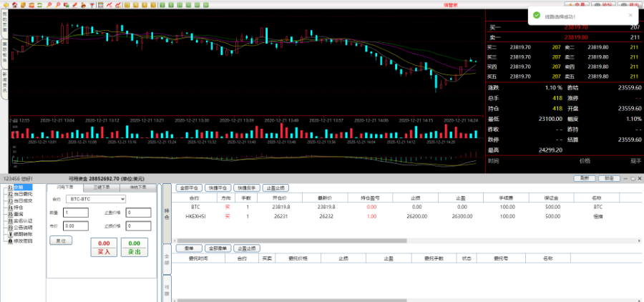This screenshot has width=644, height=302.
Task: Open 公告说明 in the sidebar tree
Action: point(23,228)
